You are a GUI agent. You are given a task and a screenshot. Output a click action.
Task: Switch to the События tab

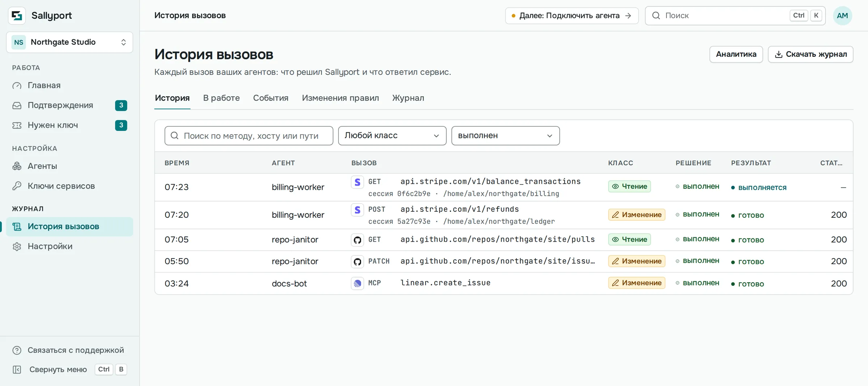point(271,98)
